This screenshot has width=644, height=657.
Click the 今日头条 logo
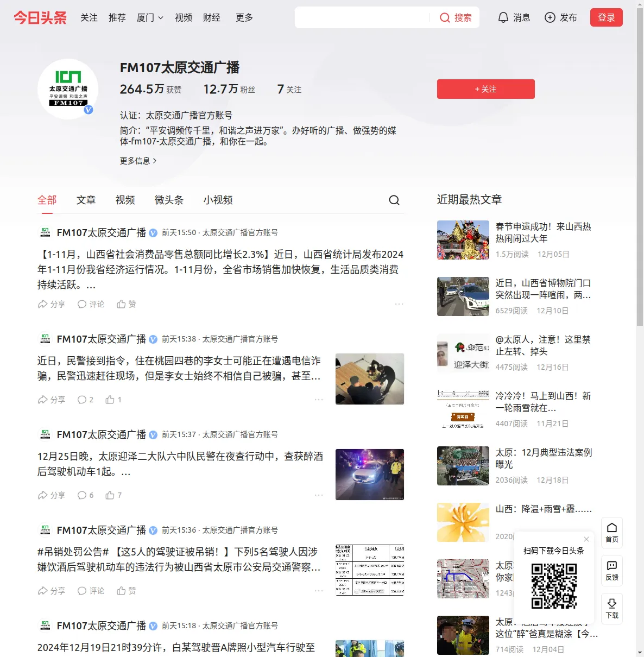[40, 18]
